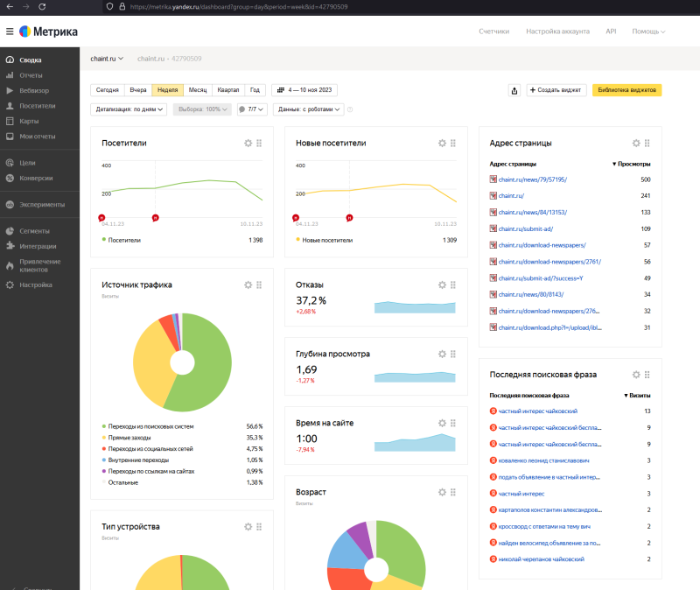Image resolution: width=700 pixels, height=590 pixels.
Task: Open Конверсии section in sidebar
Action: coord(36,178)
